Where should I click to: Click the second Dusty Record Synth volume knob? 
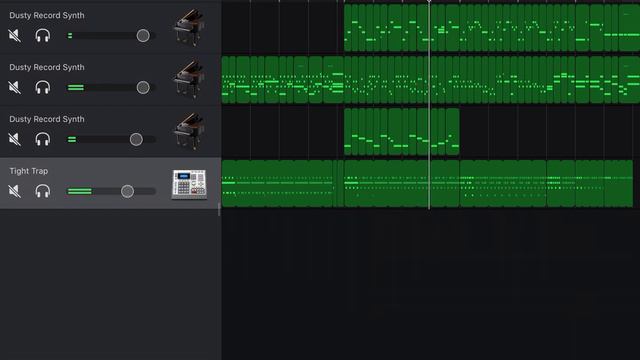[x=143, y=87]
